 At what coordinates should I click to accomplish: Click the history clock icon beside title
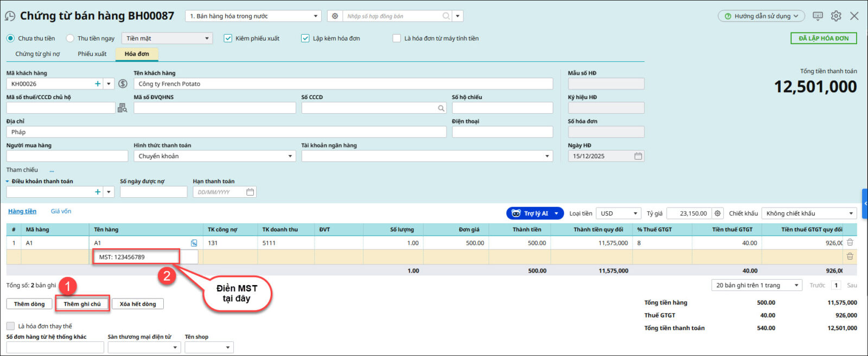(x=10, y=16)
